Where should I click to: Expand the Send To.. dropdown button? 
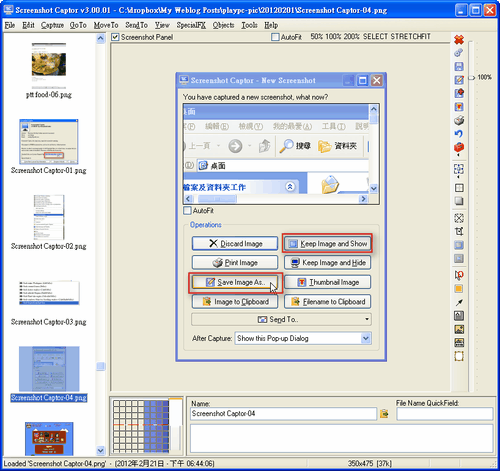(x=367, y=319)
